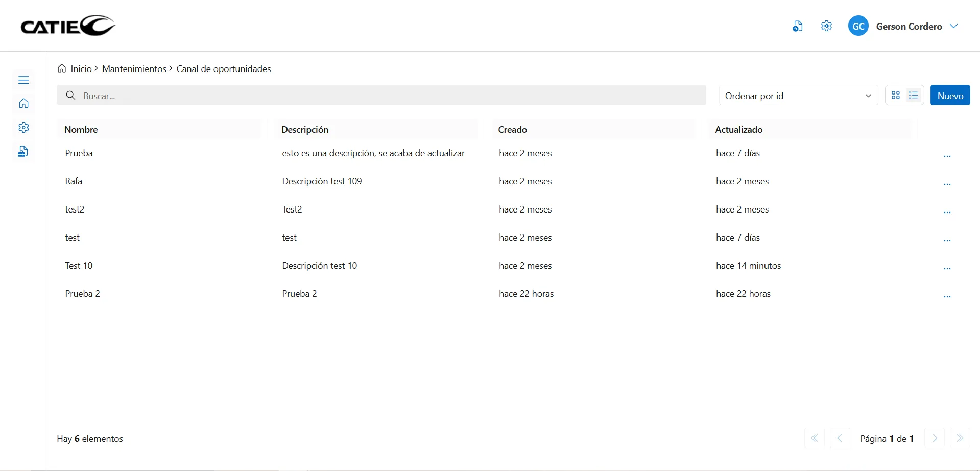
Task: Click the hamburger menu icon in sidebar
Action: pos(23,80)
